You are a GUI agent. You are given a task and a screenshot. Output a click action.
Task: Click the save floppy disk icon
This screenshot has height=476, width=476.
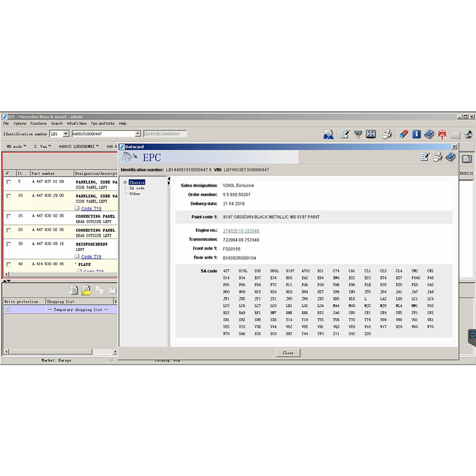click(113, 290)
